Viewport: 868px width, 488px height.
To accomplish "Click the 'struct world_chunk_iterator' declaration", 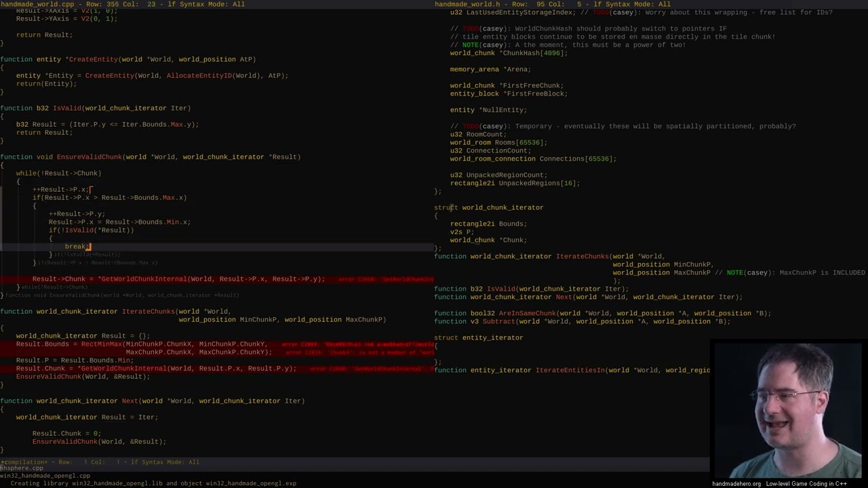I will pyautogui.click(x=489, y=207).
